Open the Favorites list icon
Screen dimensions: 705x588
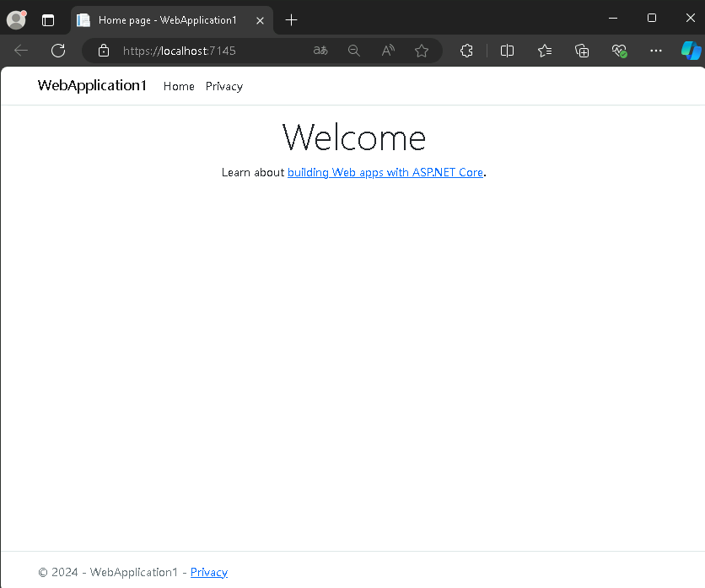[545, 51]
